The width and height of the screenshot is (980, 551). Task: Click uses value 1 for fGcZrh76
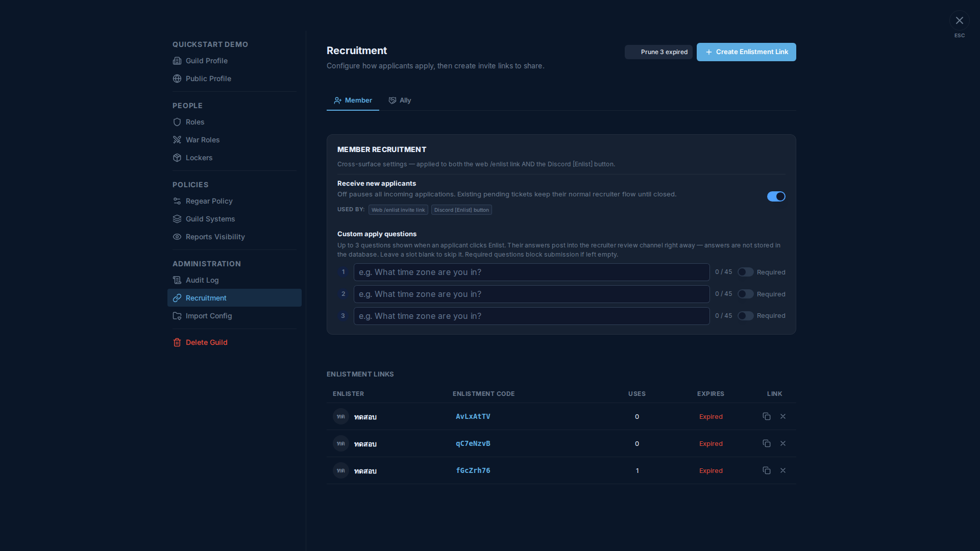[x=637, y=471]
